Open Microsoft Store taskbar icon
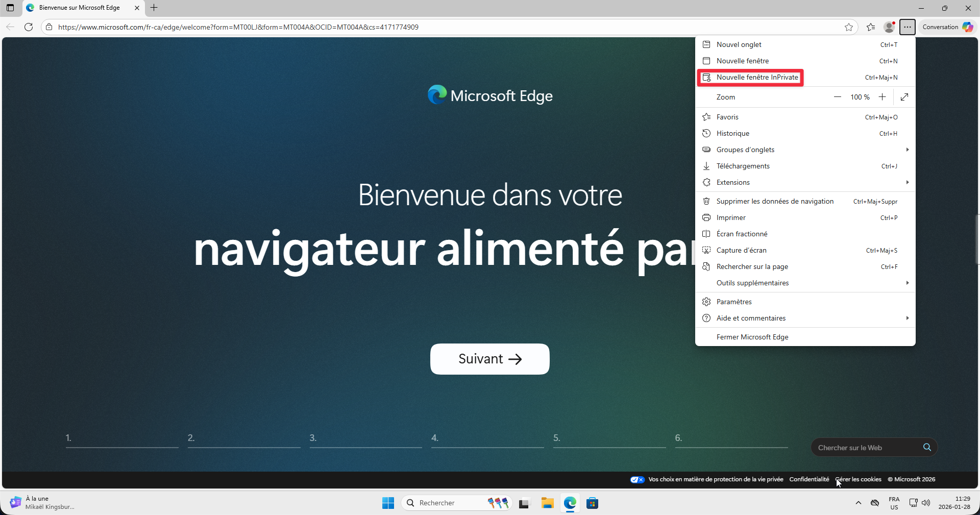The image size is (980, 515). point(592,503)
